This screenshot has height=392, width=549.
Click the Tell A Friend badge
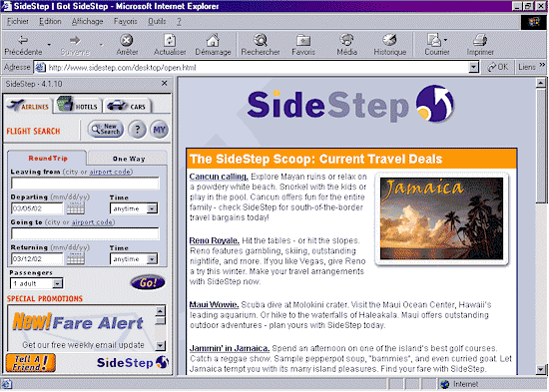tap(31, 363)
